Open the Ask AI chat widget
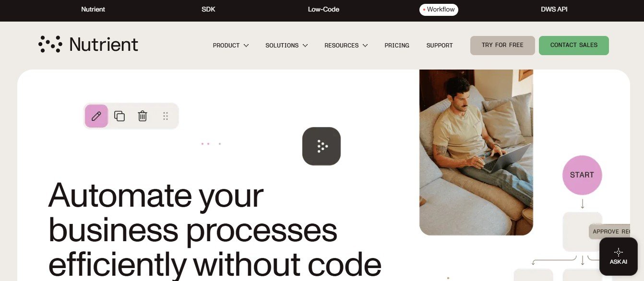The height and width of the screenshot is (281, 644). pyautogui.click(x=619, y=257)
